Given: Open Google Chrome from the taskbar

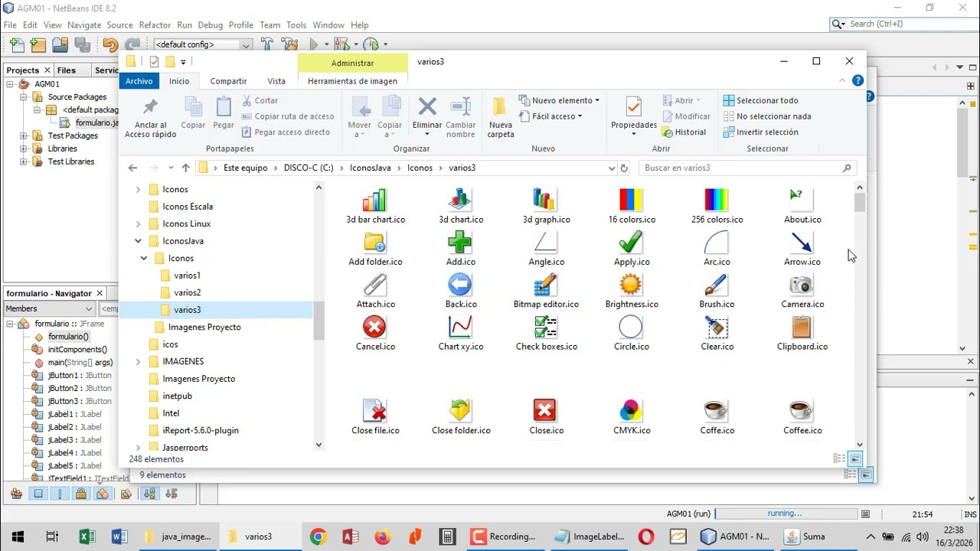Looking at the screenshot, I should pos(318,536).
